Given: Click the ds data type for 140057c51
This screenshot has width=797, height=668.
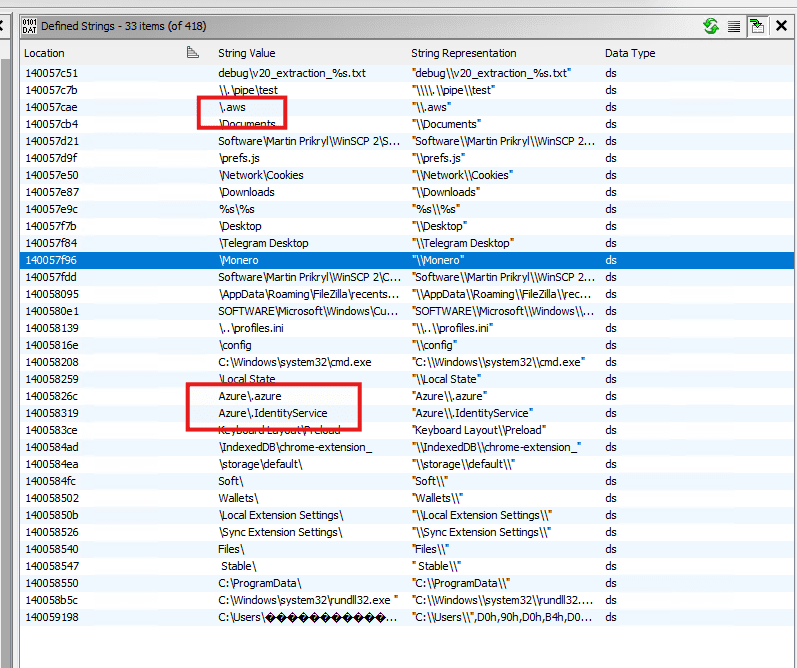Looking at the screenshot, I should coord(610,73).
